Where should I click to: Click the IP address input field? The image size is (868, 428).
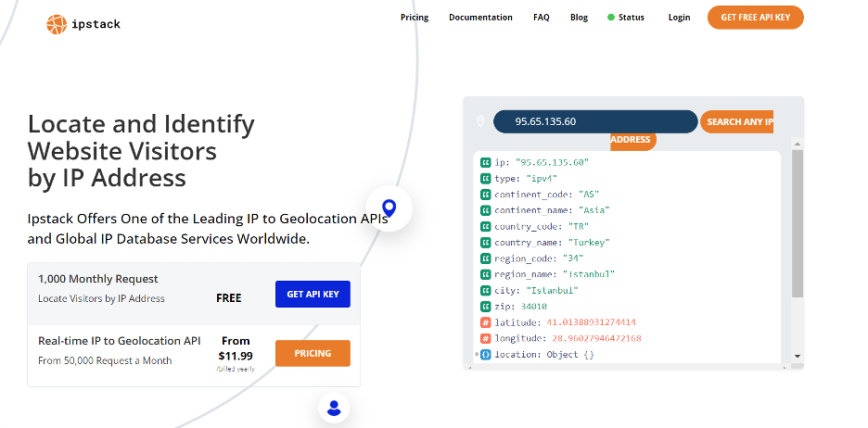(x=595, y=121)
